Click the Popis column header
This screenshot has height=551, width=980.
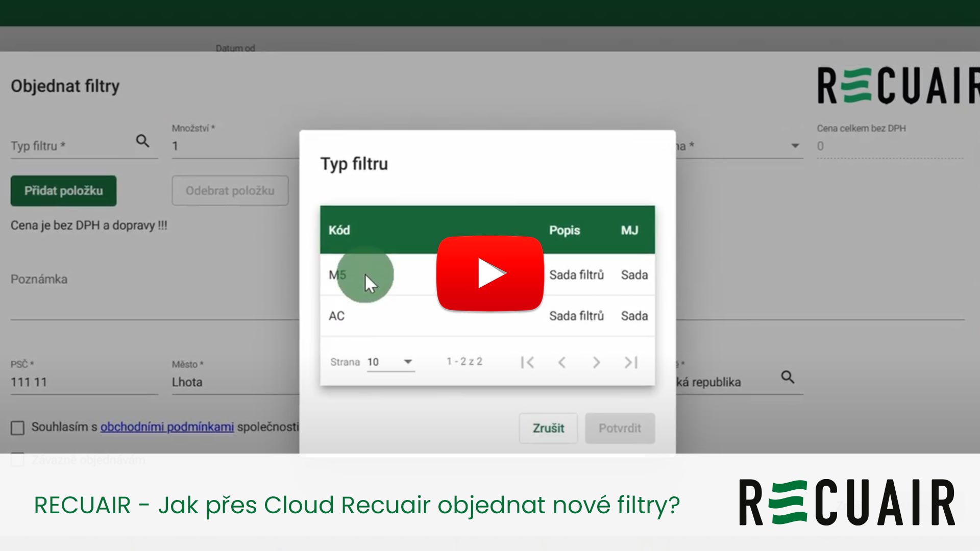coord(565,230)
